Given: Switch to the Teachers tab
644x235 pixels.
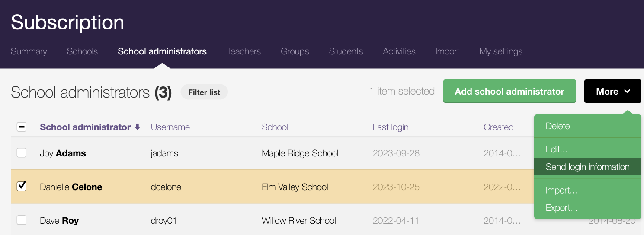Looking at the screenshot, I should click(244, 51).
